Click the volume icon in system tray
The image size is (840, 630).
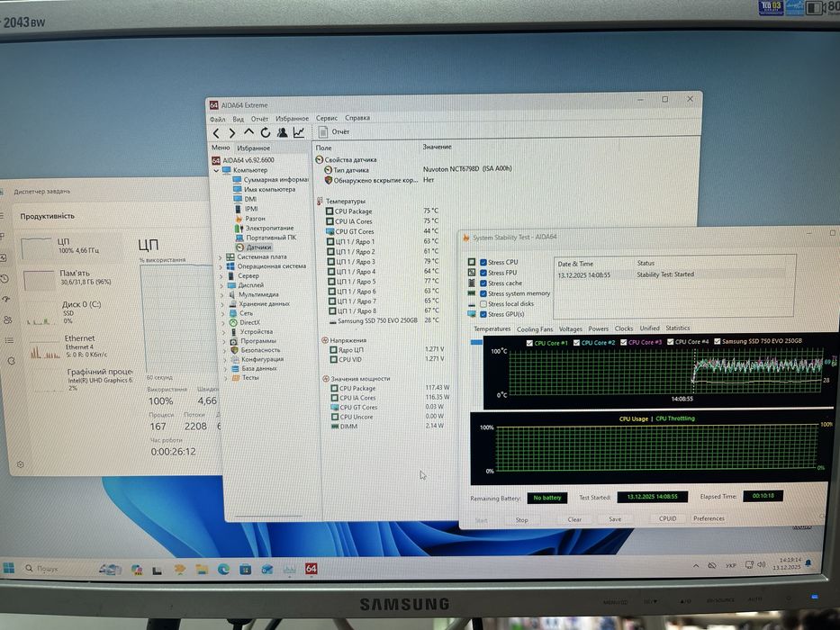pyautogui.click(x=762, y=564)
